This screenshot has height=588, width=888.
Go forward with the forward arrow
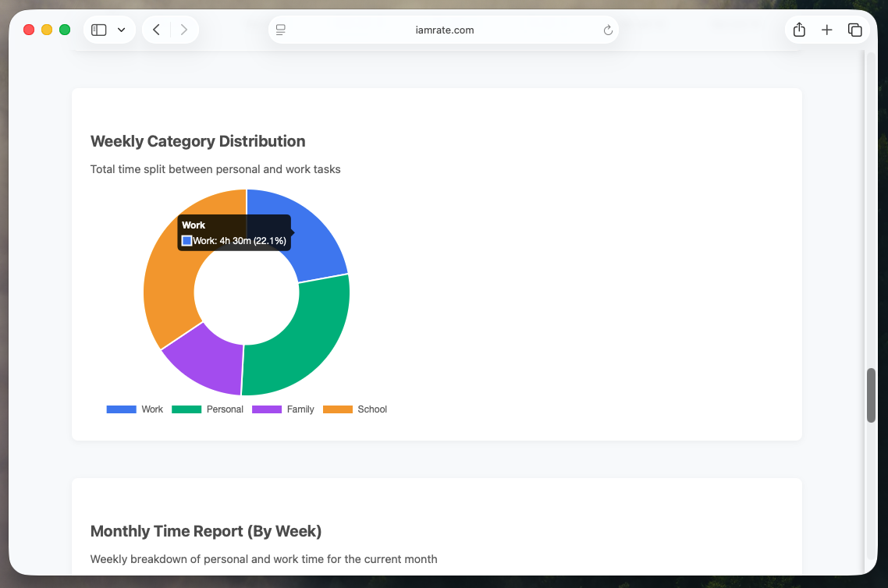183,30
